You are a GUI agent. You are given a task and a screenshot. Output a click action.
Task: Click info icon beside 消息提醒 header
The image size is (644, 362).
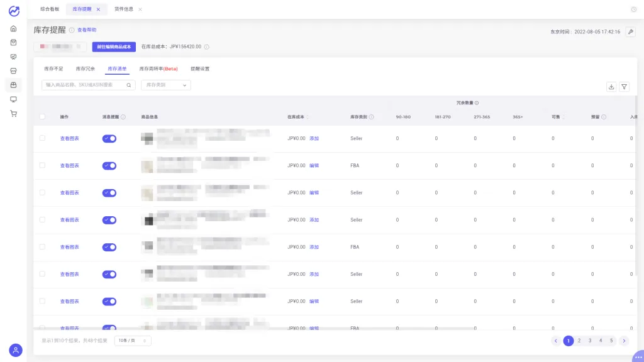coord(123,117)
